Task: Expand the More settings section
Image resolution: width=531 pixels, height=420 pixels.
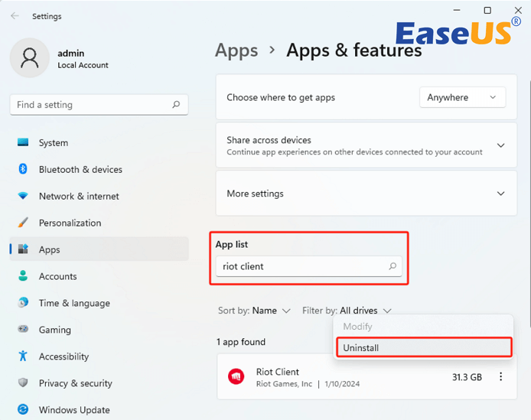Action: point(501,194)
